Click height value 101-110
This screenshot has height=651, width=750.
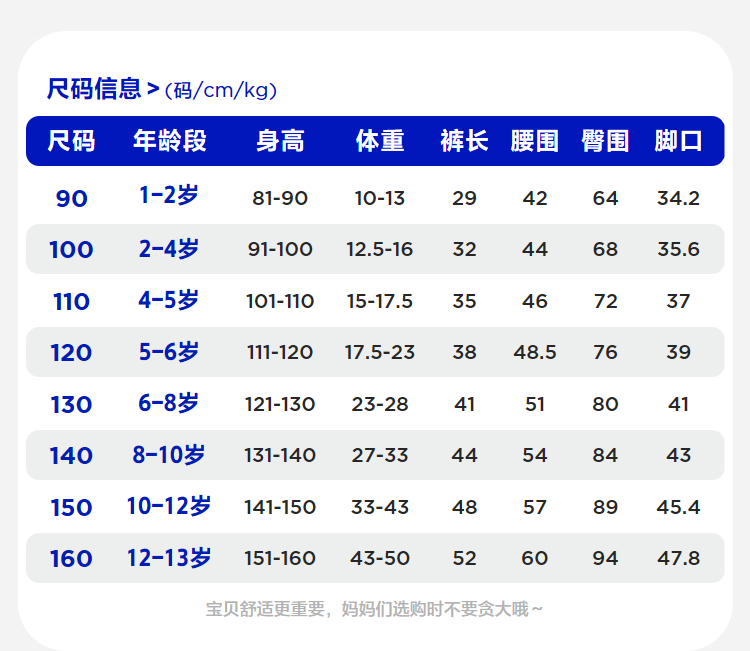(280, 301)
